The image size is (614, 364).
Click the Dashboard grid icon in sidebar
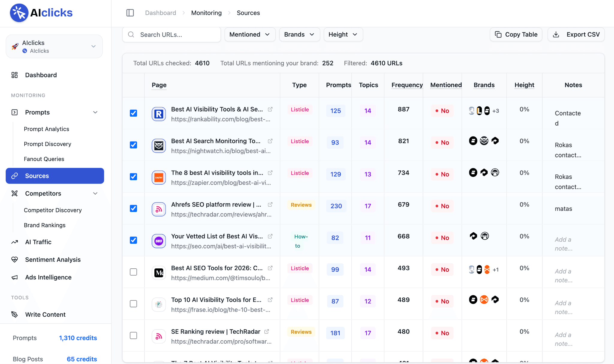14,75
